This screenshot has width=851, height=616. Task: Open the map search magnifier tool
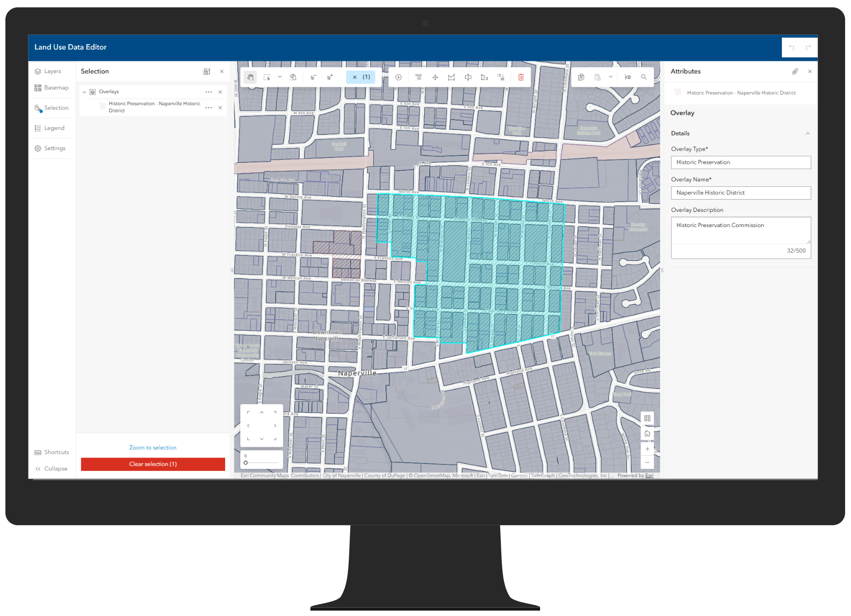click(x=644, y=77)
